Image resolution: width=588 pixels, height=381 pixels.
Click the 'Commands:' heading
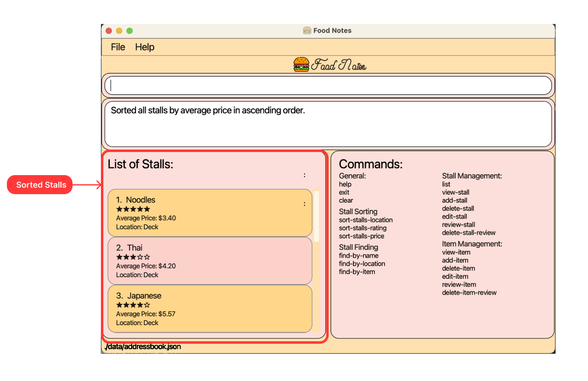(371, 164)
